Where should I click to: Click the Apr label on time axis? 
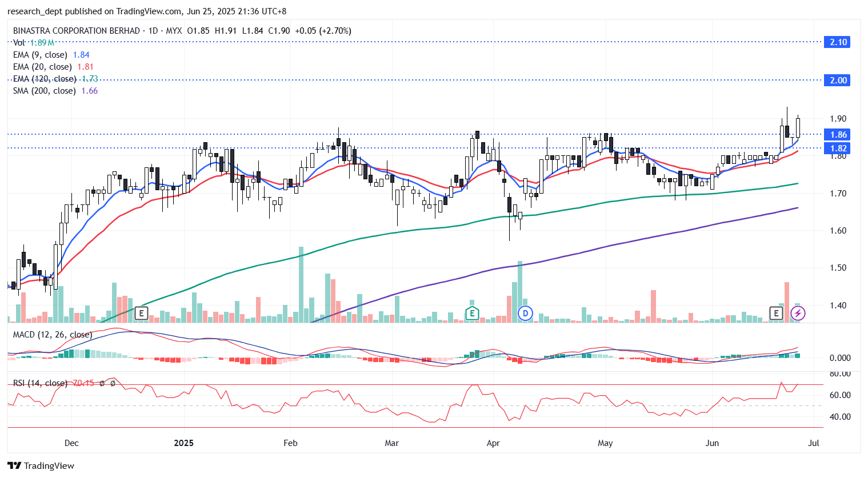pos(493,443)
